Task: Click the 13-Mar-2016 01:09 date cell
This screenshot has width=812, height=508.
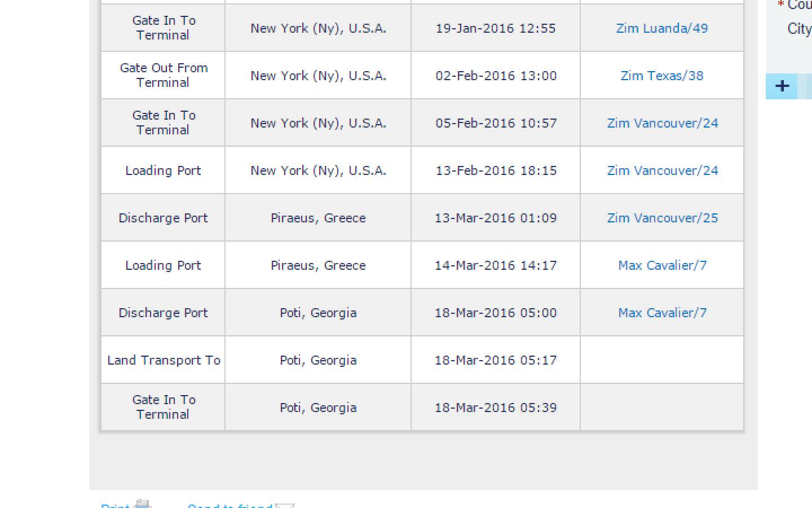Action: 496,218
